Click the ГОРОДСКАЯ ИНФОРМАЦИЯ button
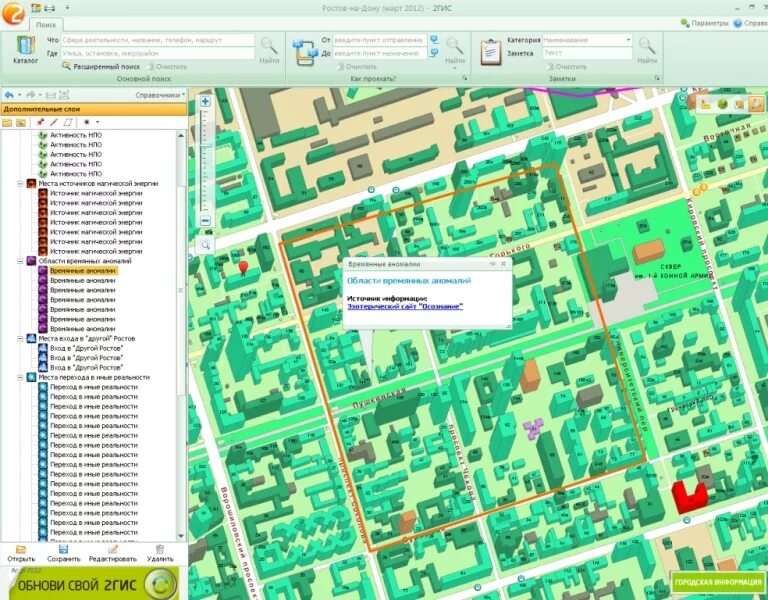The image size is (768, 600). [718, 582]
